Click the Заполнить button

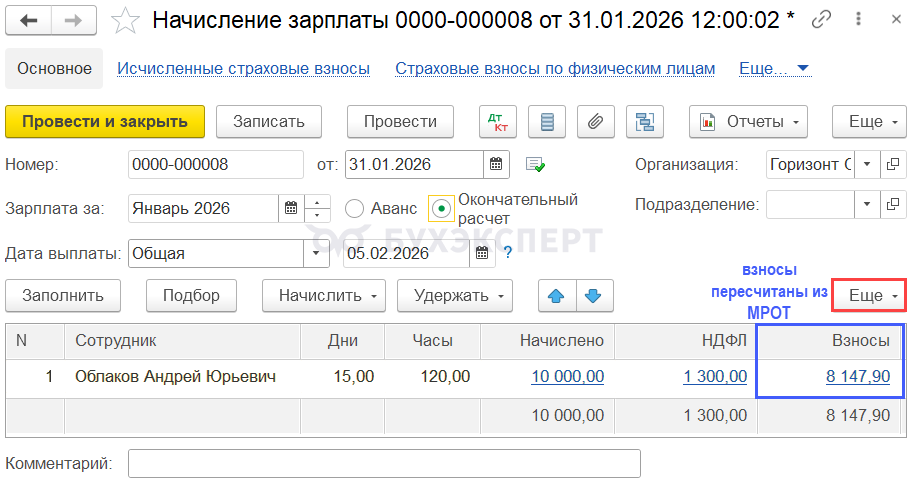[x=62, y=296]
